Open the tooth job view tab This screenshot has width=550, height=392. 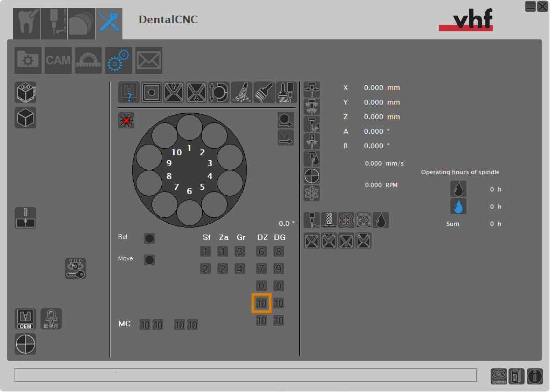[26, 24]
